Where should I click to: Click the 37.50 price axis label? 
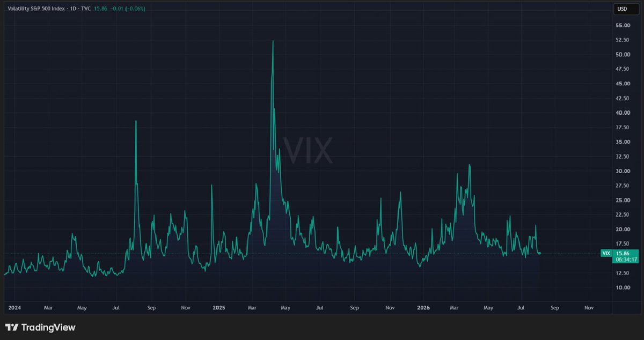point(623,127)
